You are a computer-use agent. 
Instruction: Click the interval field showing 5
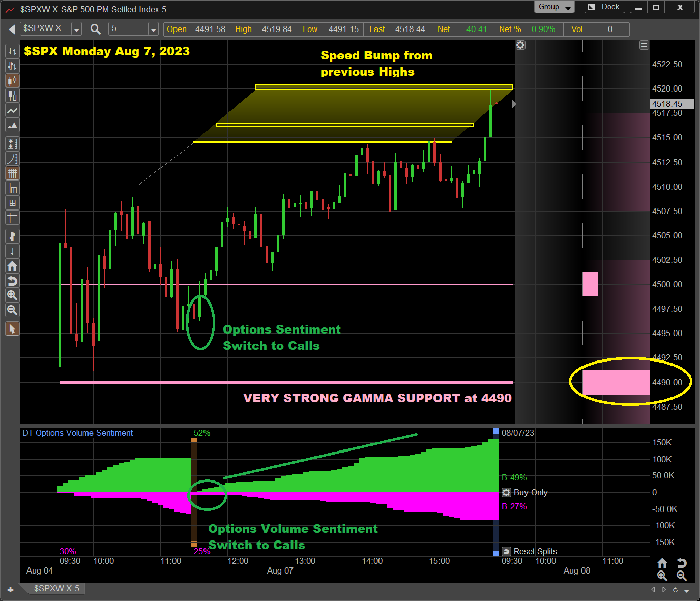pyautogui.click(x=128, y=29)
